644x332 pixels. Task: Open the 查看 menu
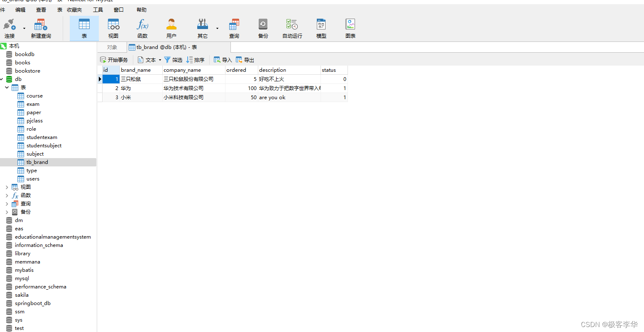[x=41, y=10]
